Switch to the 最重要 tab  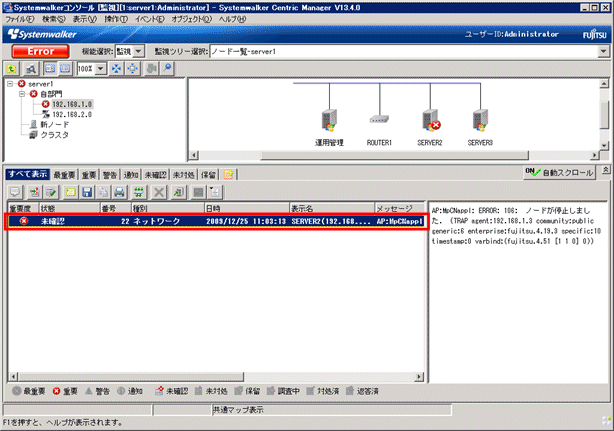coord(64,175)
